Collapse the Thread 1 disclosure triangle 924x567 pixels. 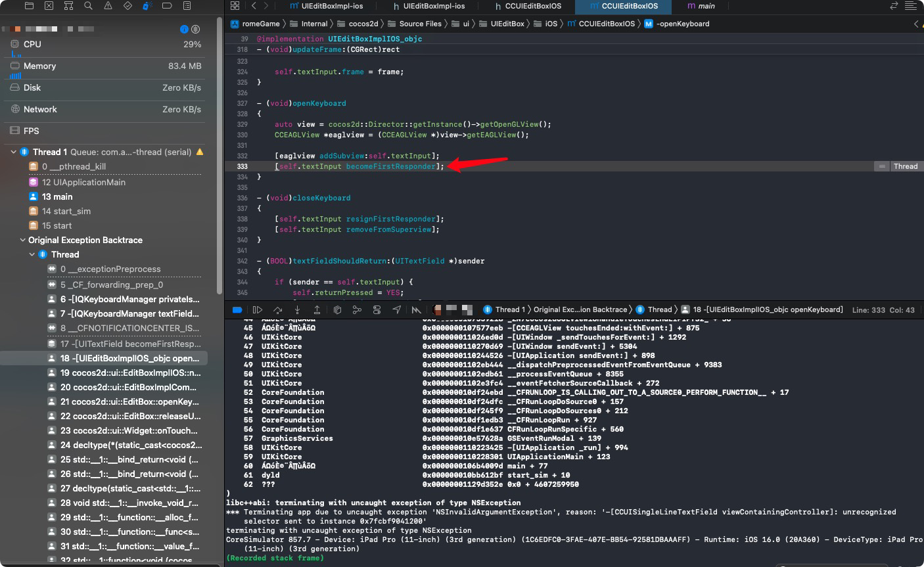(14, 152)
